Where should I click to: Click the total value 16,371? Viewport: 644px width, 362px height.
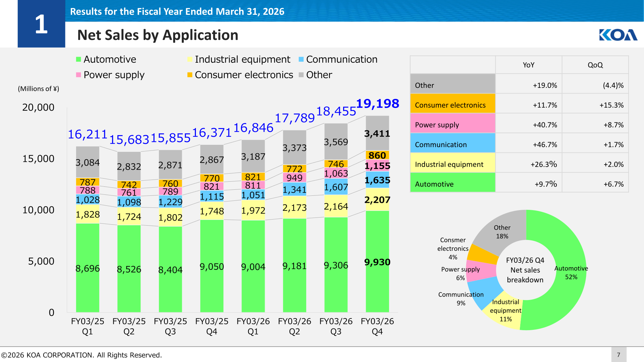tap(212, 133)
